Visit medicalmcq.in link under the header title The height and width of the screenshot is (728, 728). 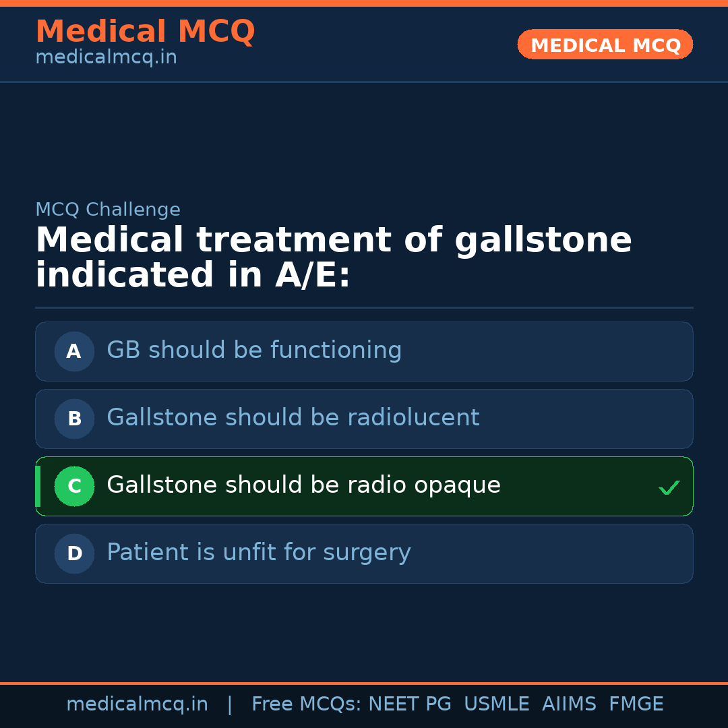click(106, 58)
